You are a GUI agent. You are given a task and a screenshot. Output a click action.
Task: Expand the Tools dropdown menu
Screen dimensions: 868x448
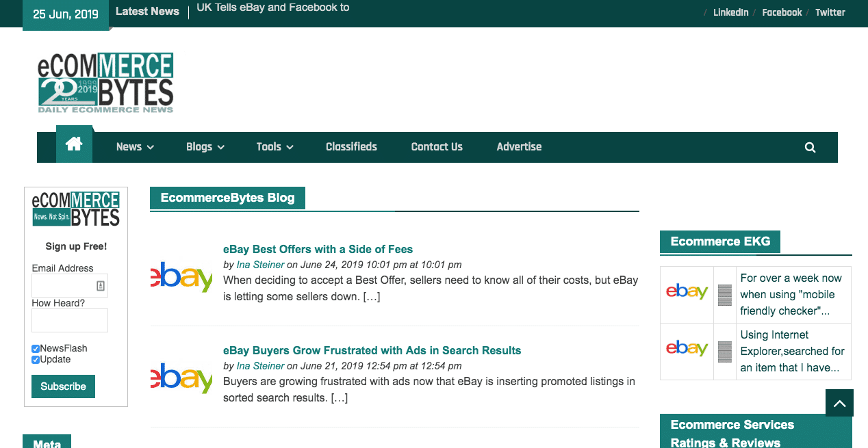[x=275, y=147]
